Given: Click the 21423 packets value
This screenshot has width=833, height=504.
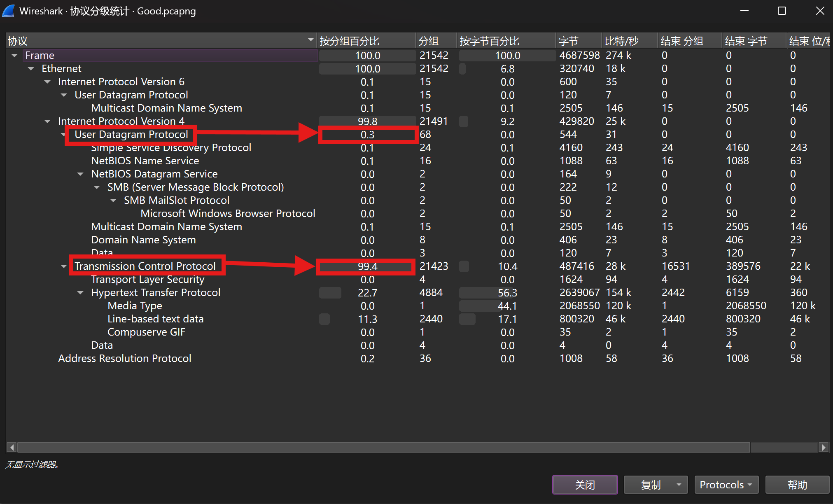Looking at the screenshot, I should point(434,266).
